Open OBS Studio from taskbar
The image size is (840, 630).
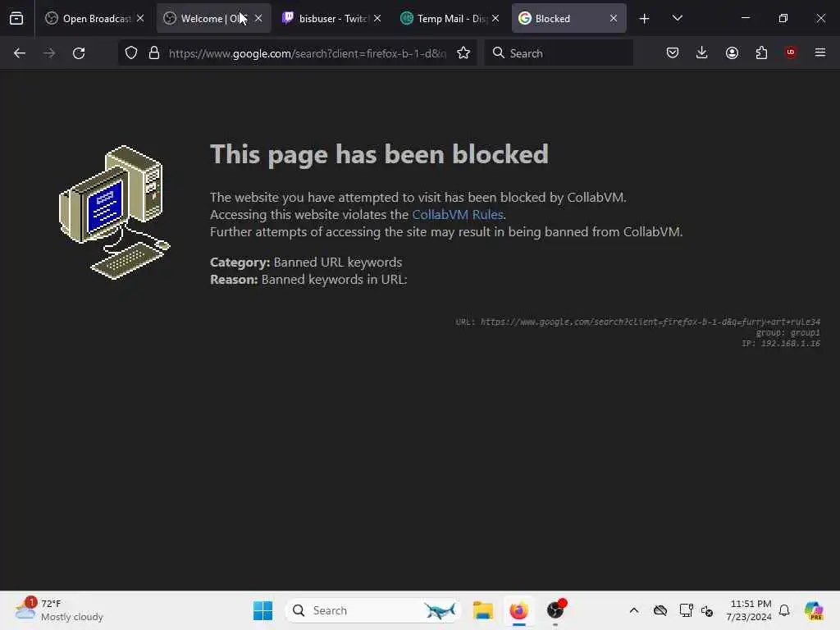click(x=555, y=610)
